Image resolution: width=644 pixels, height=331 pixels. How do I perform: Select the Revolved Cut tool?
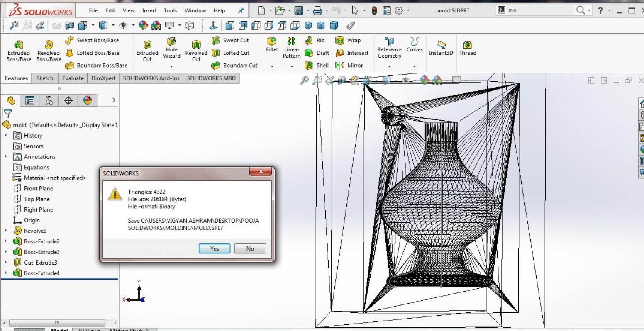pyautogui.click(x=196, y=51)
